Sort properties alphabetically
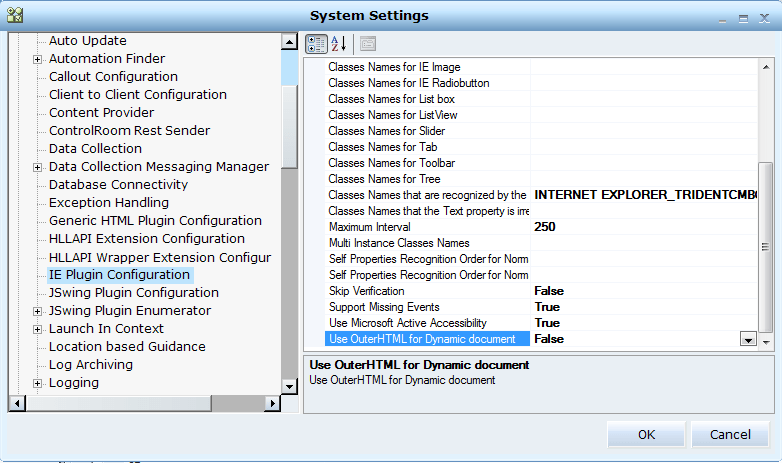This screenshot has width=782, height=463. point(339,43)
